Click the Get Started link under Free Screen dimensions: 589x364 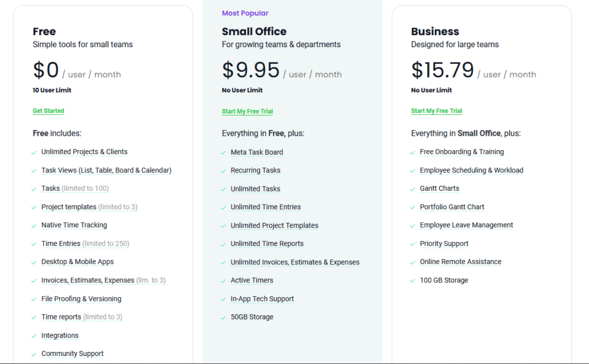(x=48, y=111)
